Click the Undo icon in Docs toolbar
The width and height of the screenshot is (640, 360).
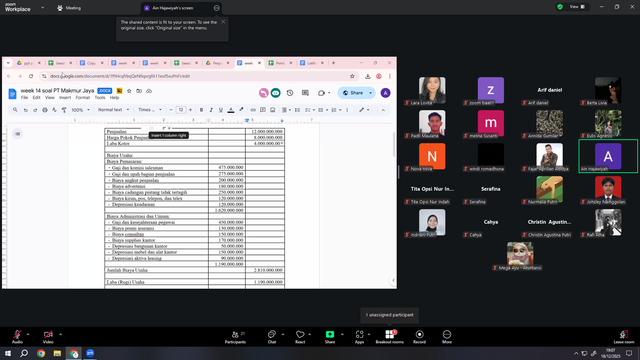25,110
